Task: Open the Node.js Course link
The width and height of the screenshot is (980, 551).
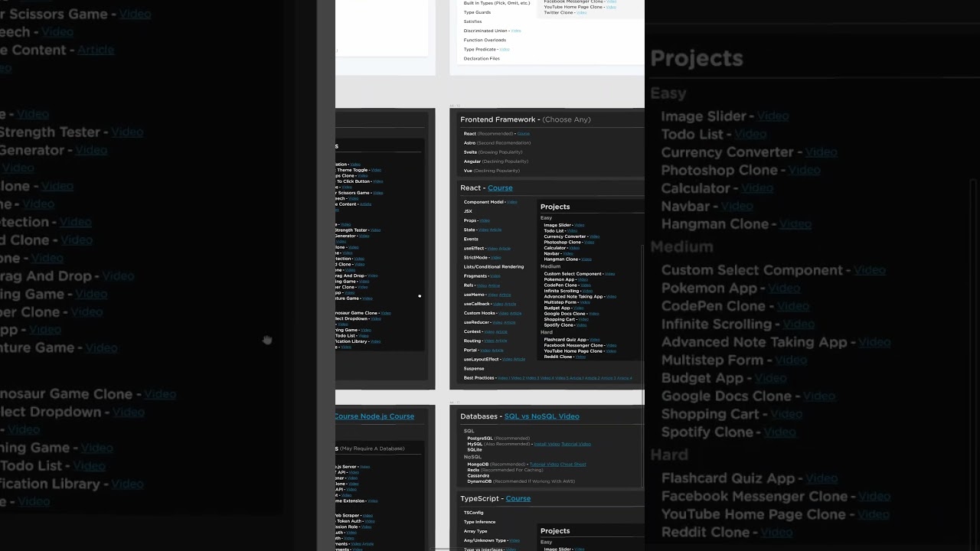Action: pyautogui.click(x=387, y=416)
